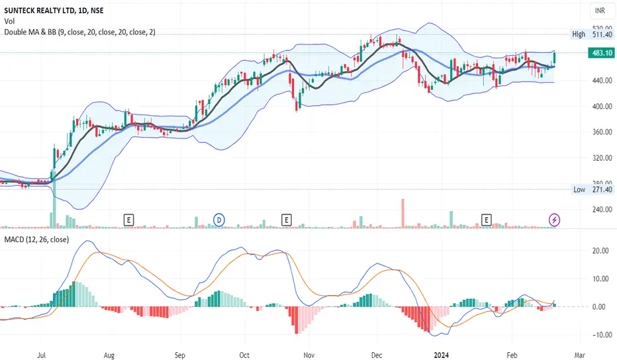Click the 320.00 price axis label

(x=602, y=158)
